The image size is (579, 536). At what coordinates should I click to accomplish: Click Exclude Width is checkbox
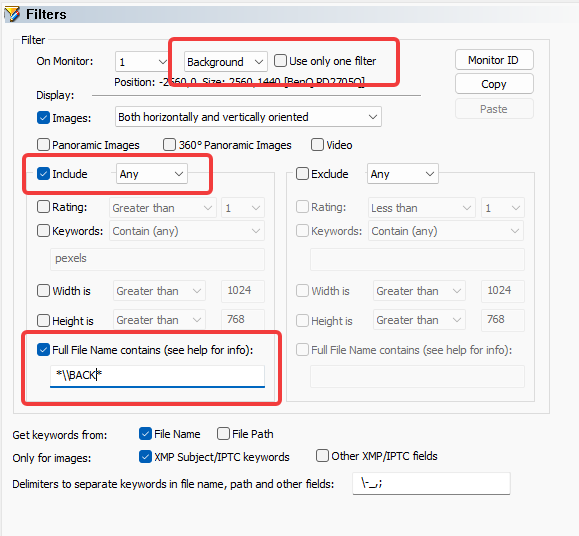(302, 291)
